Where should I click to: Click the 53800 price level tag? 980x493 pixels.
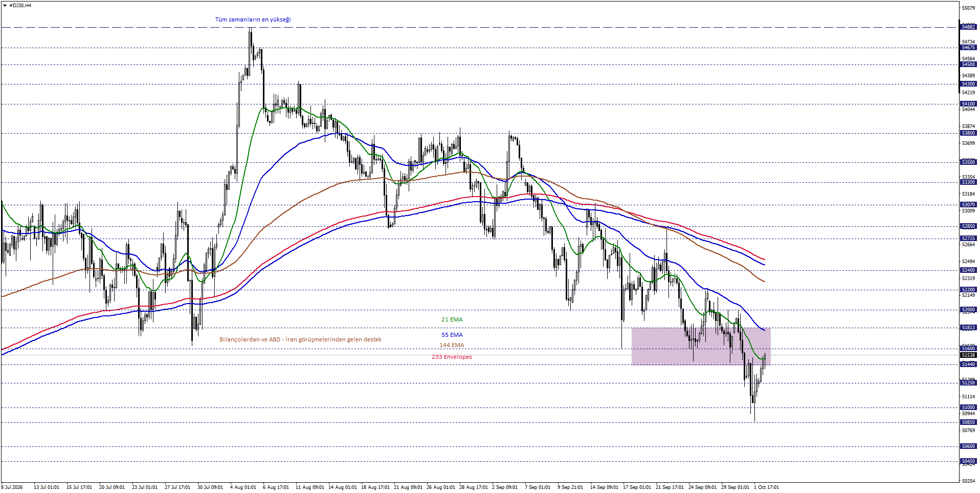point(968,133)
